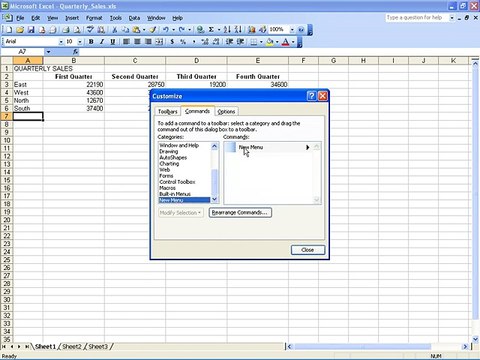Click the Open file folder icon
480x360 pixels.
20,30
